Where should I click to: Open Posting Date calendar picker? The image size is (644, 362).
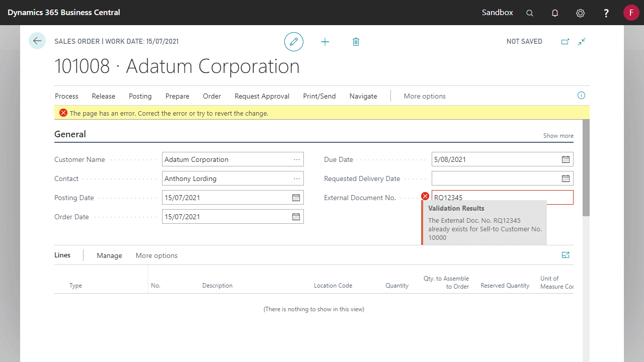[x=296, y=198]
